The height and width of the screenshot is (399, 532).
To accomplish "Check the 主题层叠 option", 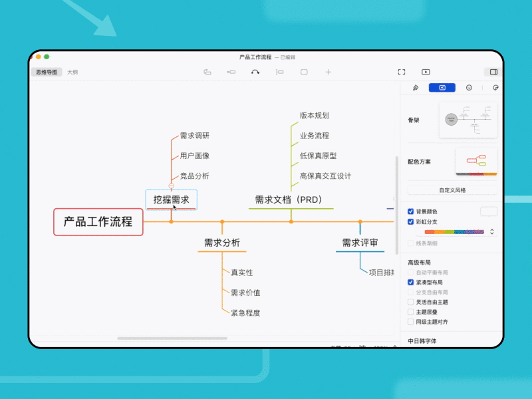I will point(411,313).
